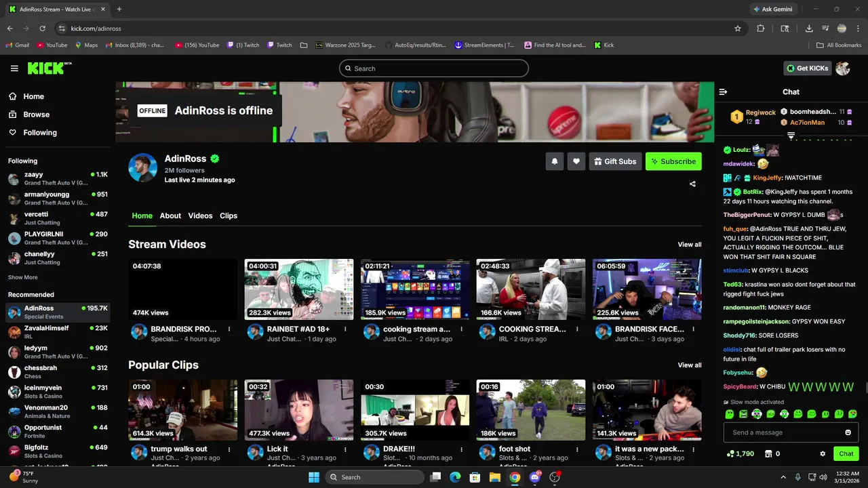Open options for cooking stream video
The height and width of the screenshot is (488, 868).
coord(461,329)
